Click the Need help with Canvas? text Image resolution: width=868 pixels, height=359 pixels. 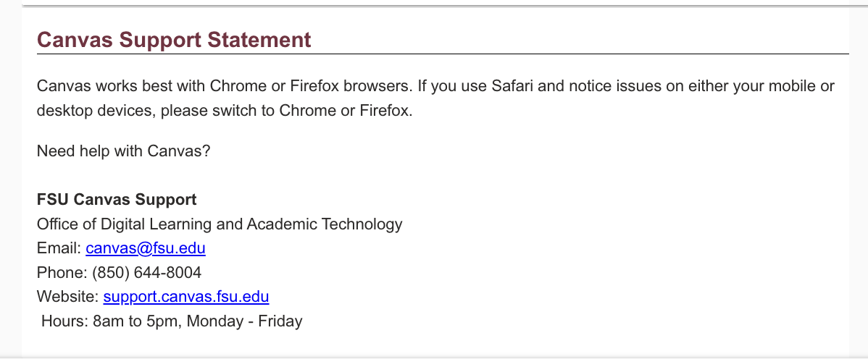pos(123,152)
